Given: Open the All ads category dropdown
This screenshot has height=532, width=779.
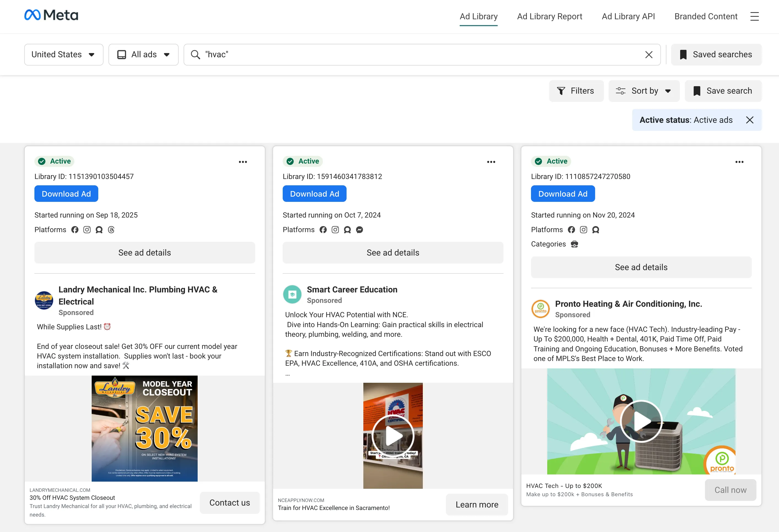Looking at the screenshot, I should (x=143, y=55).
